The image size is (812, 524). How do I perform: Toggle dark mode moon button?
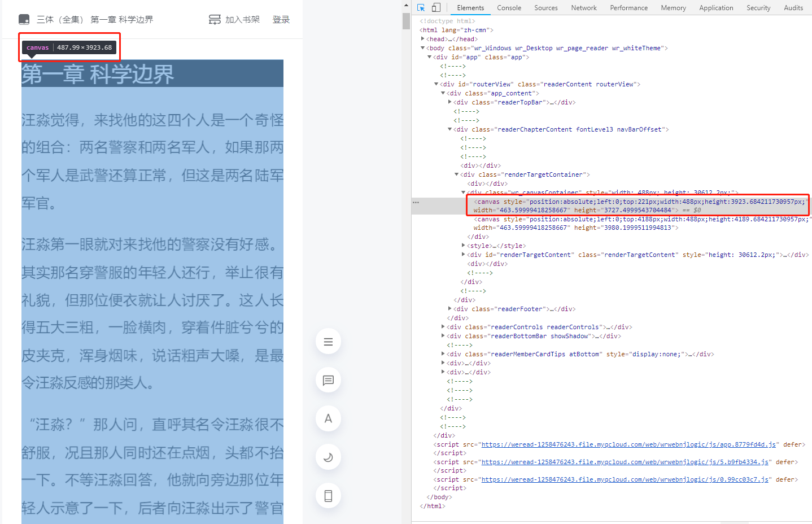328,457
